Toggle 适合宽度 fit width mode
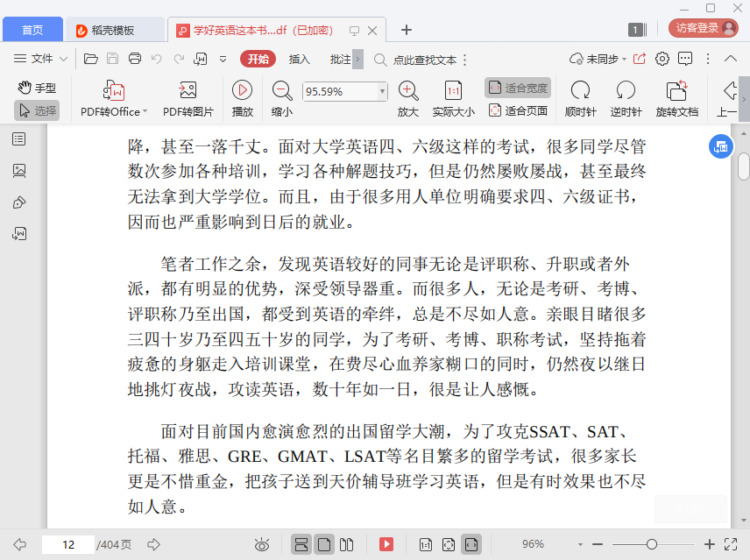The image size is (750, 560). (x=518, y=88)
